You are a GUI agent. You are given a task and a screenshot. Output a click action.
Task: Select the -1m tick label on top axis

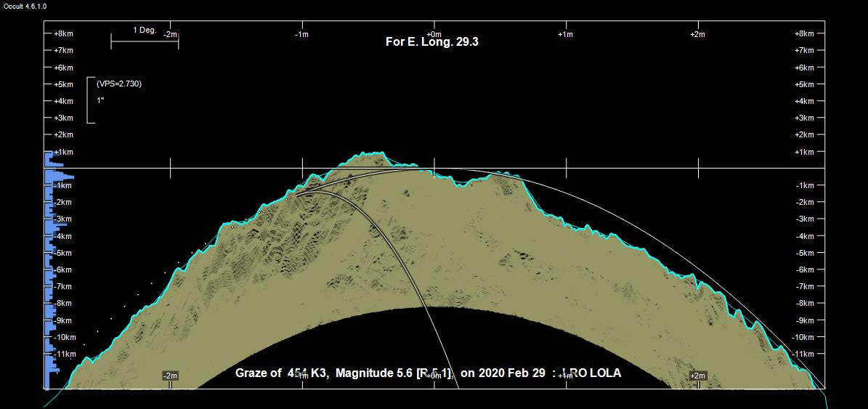point(301,34)
